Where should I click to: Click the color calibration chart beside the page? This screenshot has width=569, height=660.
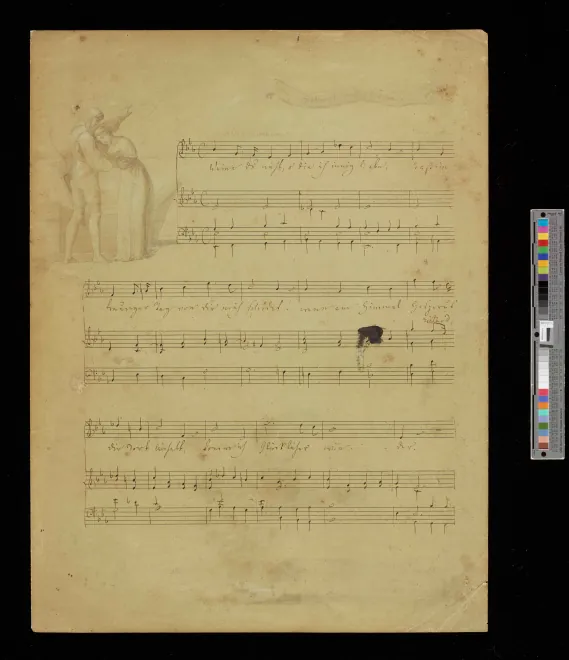click(x=547, y=334)
